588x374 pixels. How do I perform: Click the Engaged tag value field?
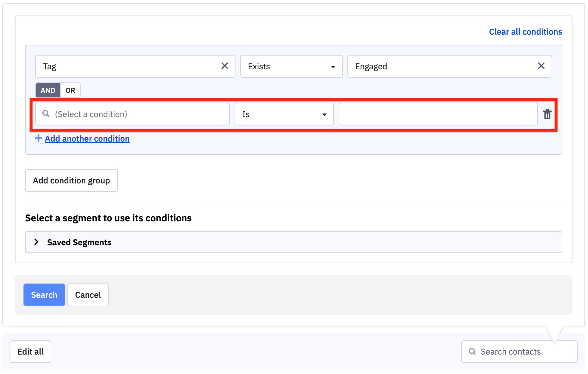[450, 66]
